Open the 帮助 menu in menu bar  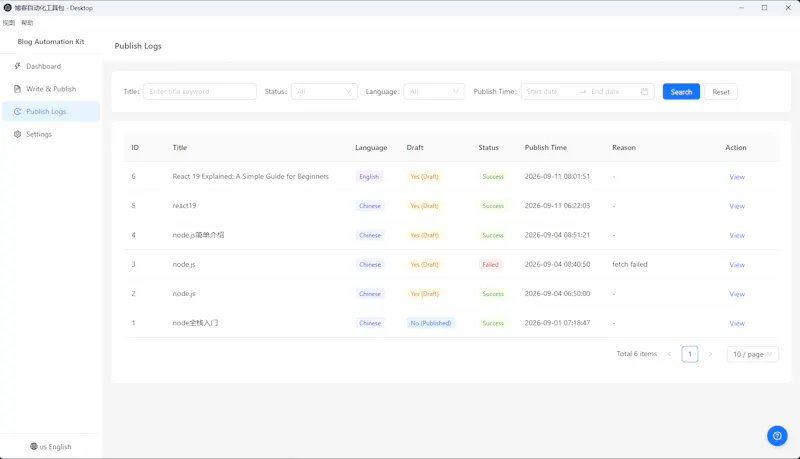(x=27, y=23)
